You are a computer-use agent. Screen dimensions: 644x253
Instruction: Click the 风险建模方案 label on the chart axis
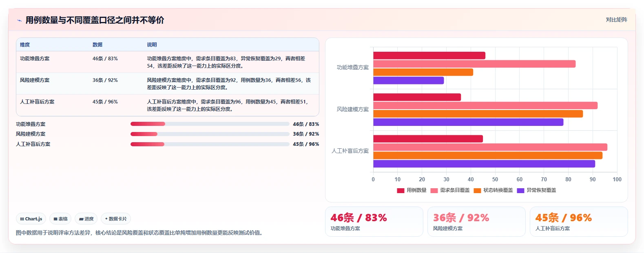click(x=353, y=109)
